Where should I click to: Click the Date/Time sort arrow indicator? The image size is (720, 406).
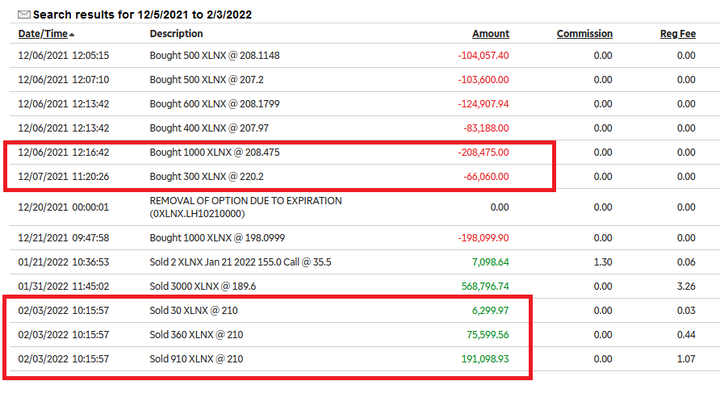tap(72, 34)
